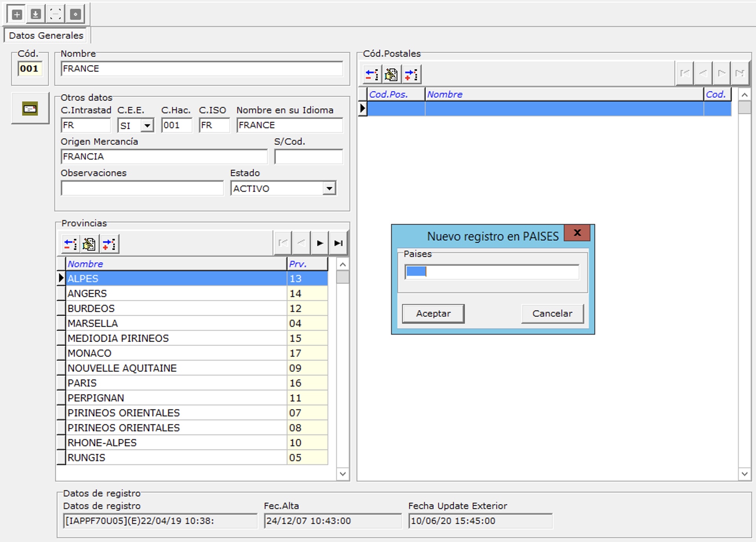Delete row icon in Provincias toolbar

point(70,244)
